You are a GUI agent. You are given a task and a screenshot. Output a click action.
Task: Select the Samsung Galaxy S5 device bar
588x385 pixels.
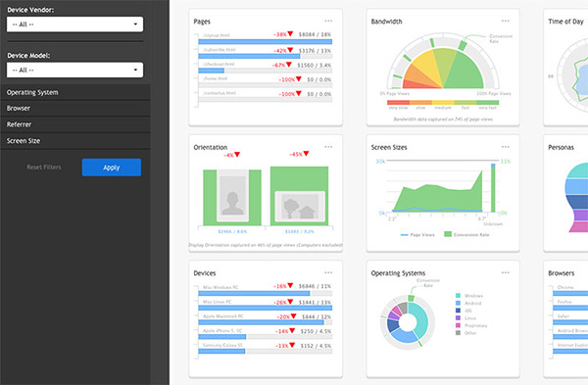coord(221,352)
